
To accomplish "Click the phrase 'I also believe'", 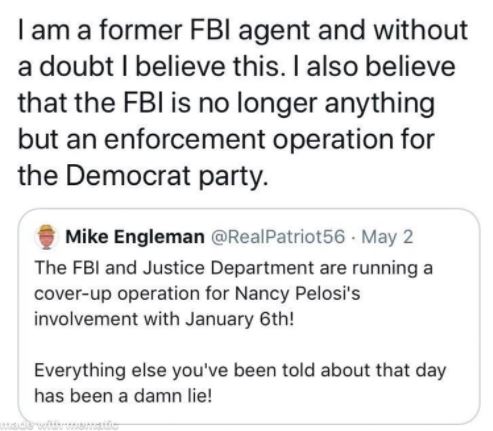I will (x=381, y=67).
